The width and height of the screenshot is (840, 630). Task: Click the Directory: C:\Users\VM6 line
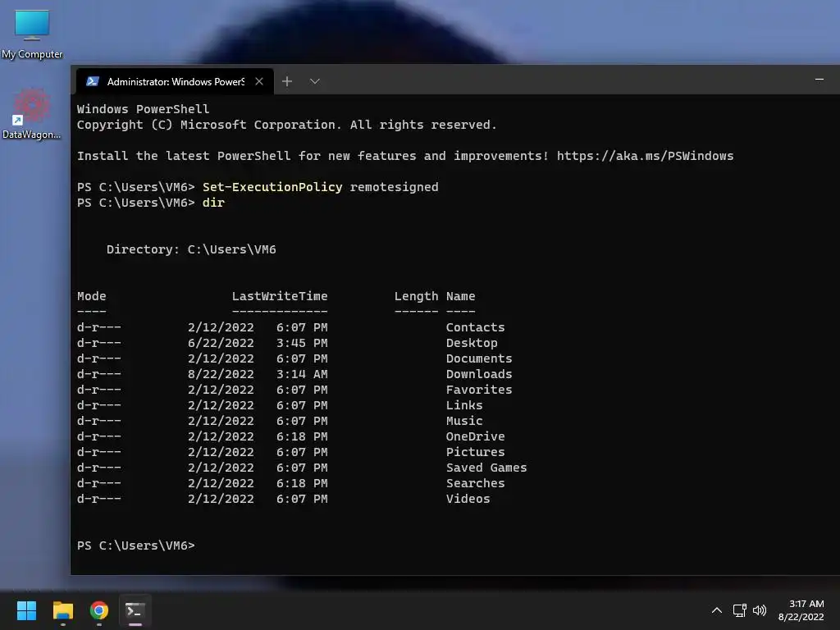(191, 249)
